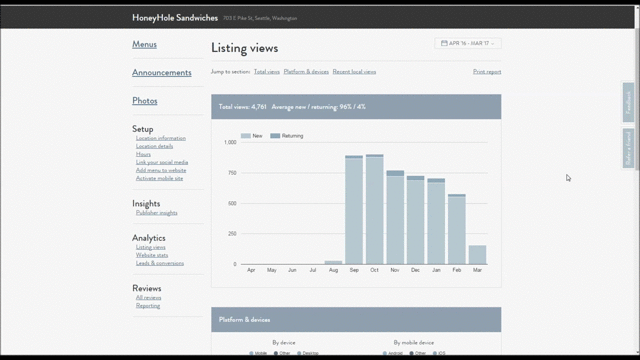The image size is (640, 360).
Task: Click the Apr x-axis label
Action: coord(251,270)
